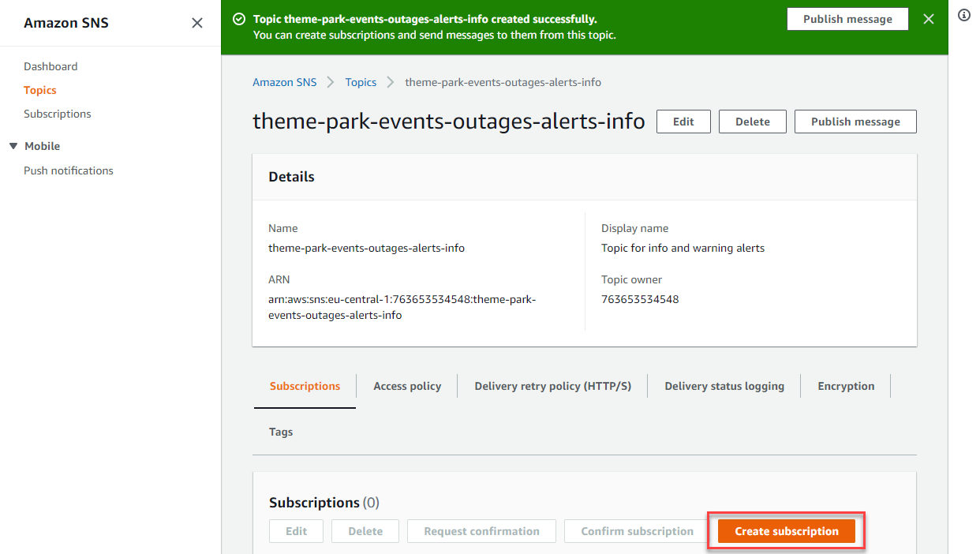Click the display name 'Topic for info and warning alerts'
This screenshot has height=554, width=980.
pyautogui.click(x=683, y=248)
